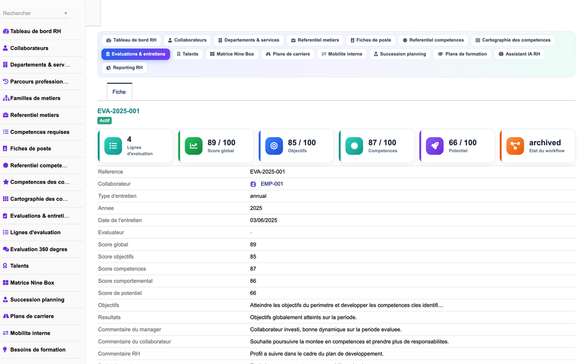Open Succession planning top navigation pill

point(400,54)
